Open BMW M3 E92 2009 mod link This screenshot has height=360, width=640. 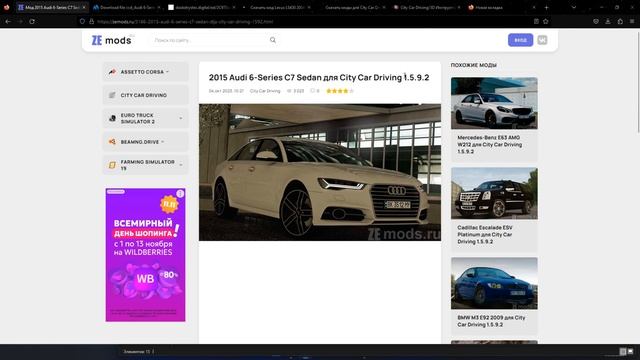tap(491, 321)
